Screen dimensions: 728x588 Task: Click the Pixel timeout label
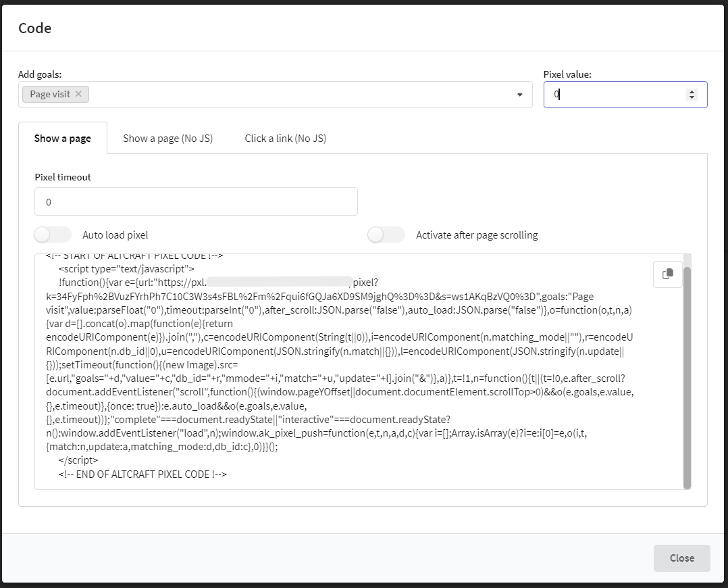coord(63,177)
